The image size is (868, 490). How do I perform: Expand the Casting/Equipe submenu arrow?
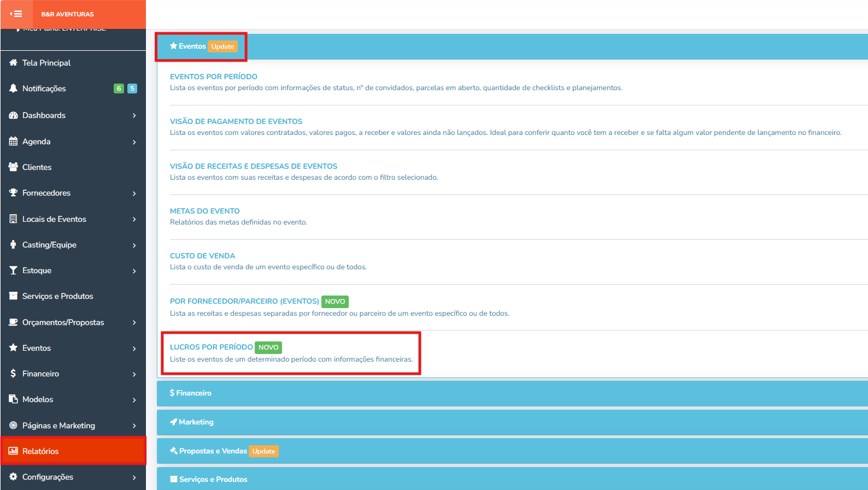[x=134, y=245]
